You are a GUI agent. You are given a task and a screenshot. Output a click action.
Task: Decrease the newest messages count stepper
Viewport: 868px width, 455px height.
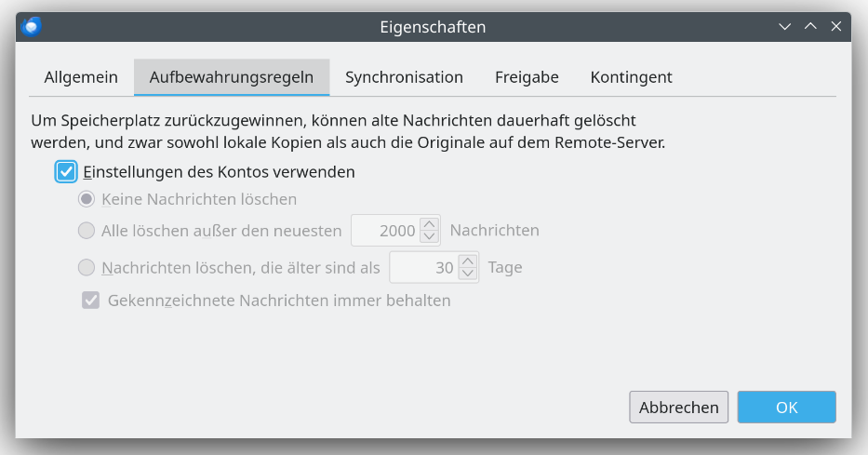click(x=429, y=236)
